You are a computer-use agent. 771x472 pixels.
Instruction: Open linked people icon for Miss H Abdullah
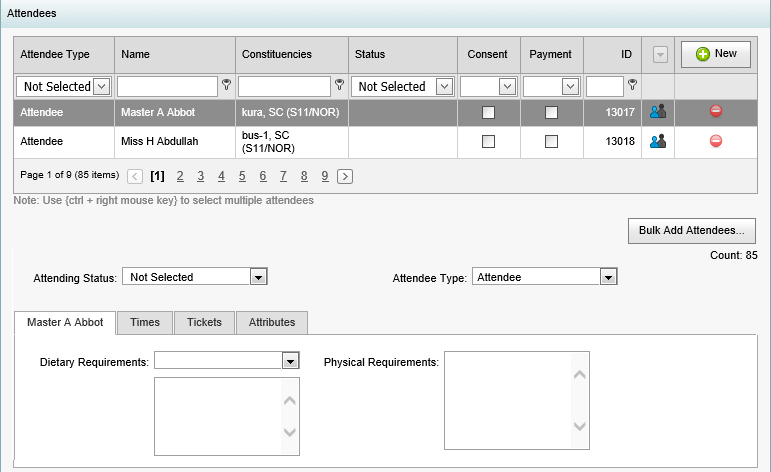pos(657,142)
